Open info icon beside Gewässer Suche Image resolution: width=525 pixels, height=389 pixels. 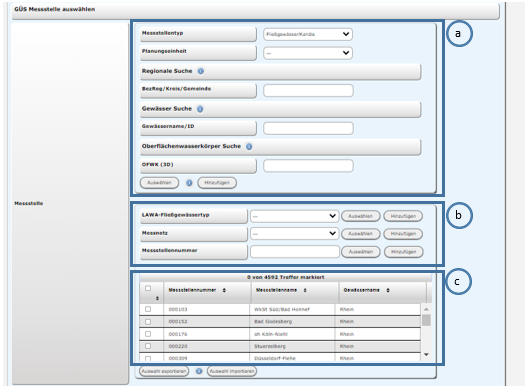pos(200,109)
